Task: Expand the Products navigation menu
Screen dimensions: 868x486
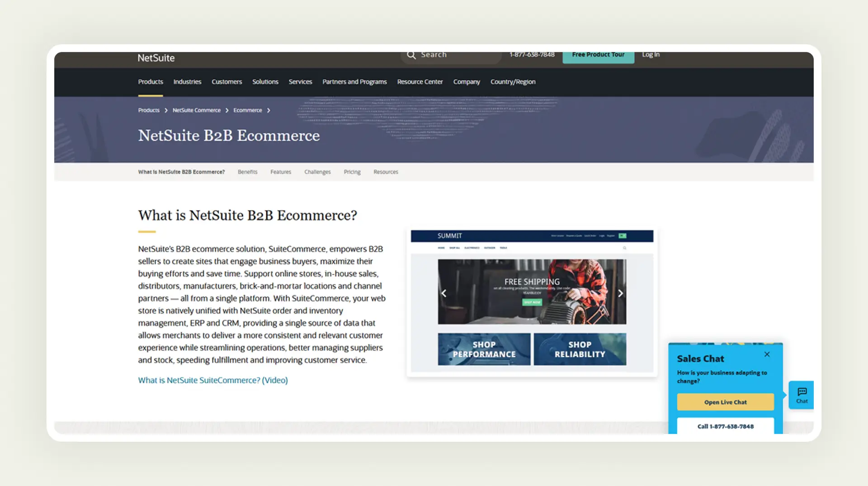Action: pyautogui.click(x=151, y=82)
